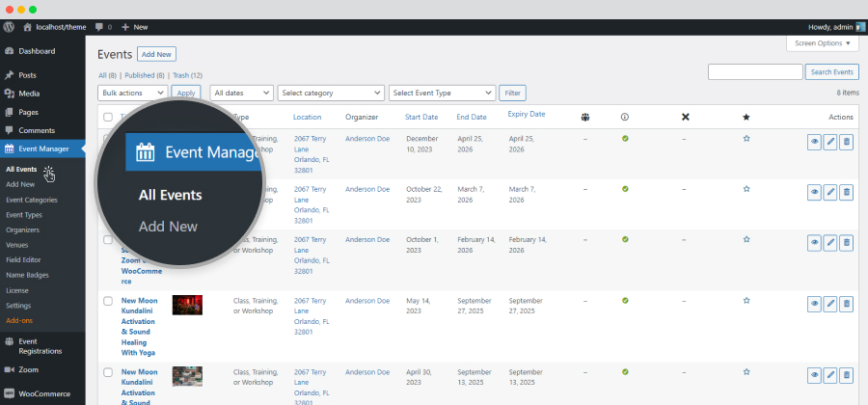Click the info circle icon column header

[x=625, y=117]
